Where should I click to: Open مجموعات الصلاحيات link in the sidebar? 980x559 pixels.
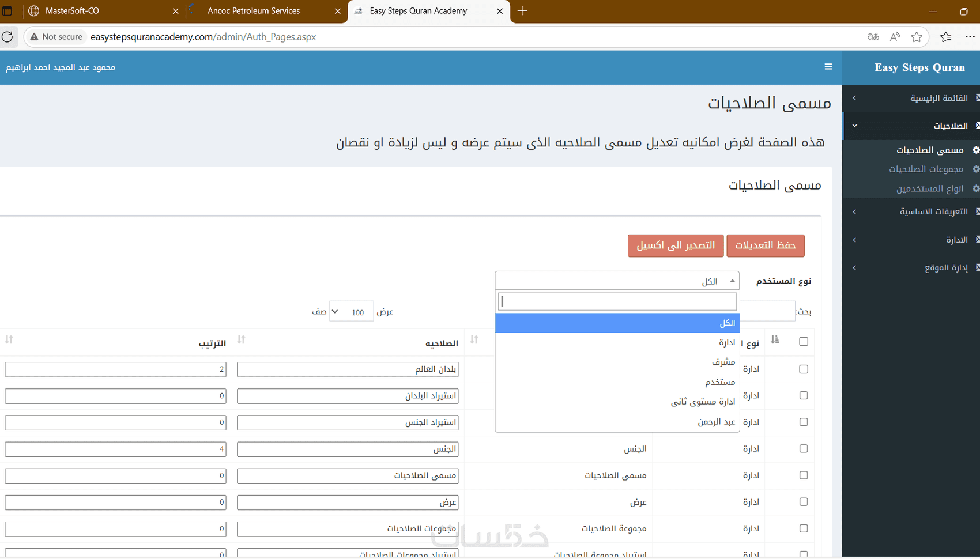(x=926, y=169)
